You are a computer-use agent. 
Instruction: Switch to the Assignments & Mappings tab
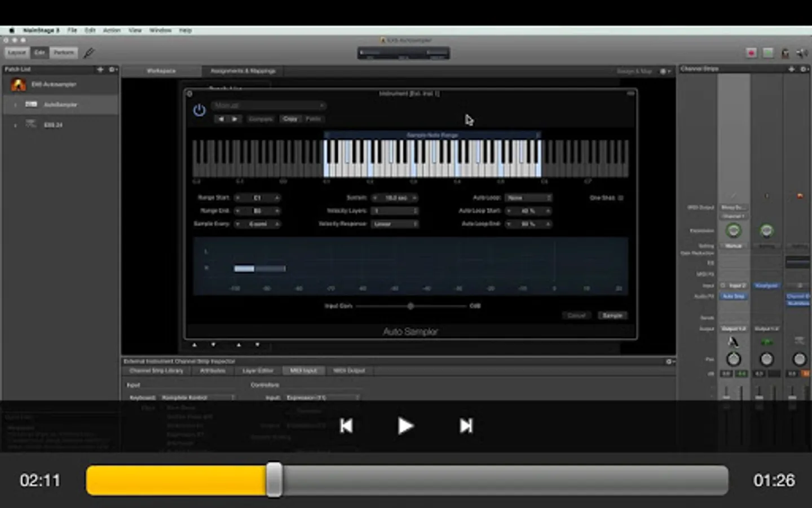[243, 71]
